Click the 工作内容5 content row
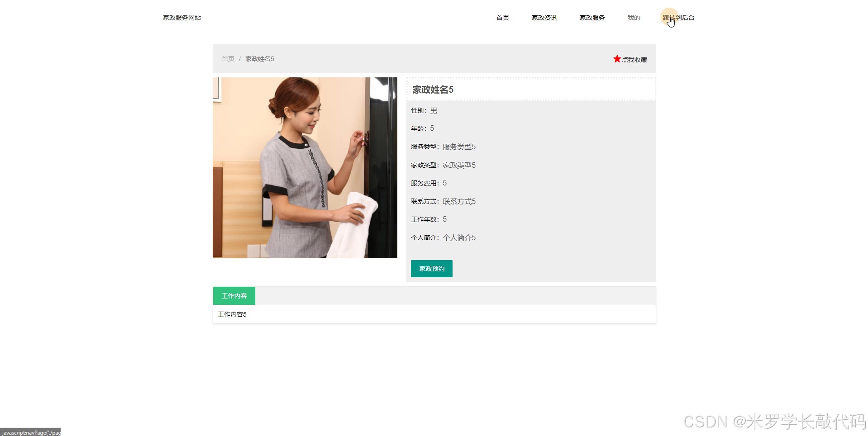Viewport: 868px width, 436px height. coord(232,314)
